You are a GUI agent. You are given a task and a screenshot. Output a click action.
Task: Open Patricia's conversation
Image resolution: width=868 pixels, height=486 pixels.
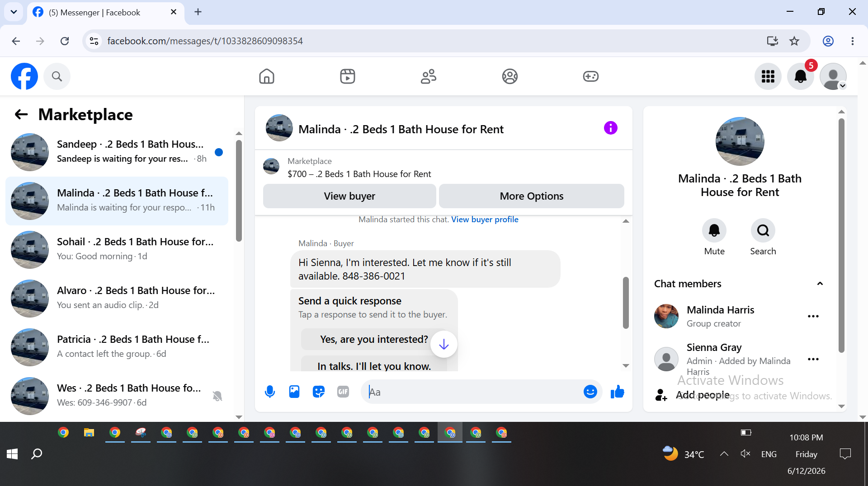pyautogui.click(x=117, y=347)
